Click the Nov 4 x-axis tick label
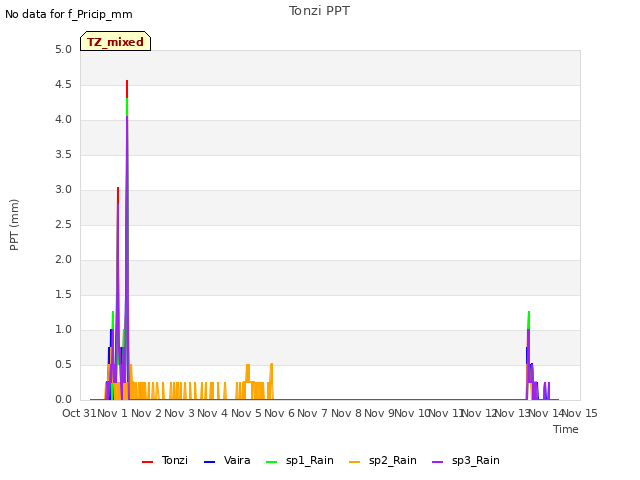 [213, 413]
